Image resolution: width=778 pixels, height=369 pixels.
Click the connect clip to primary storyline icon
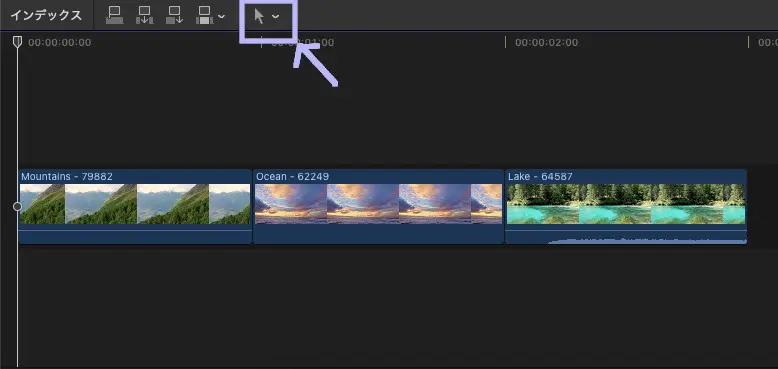coord(115,15)
